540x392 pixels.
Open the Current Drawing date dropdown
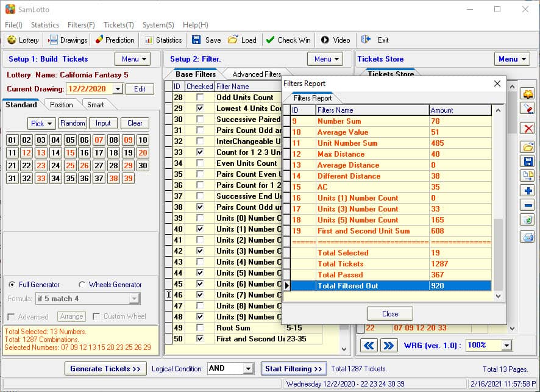[118, 89]
